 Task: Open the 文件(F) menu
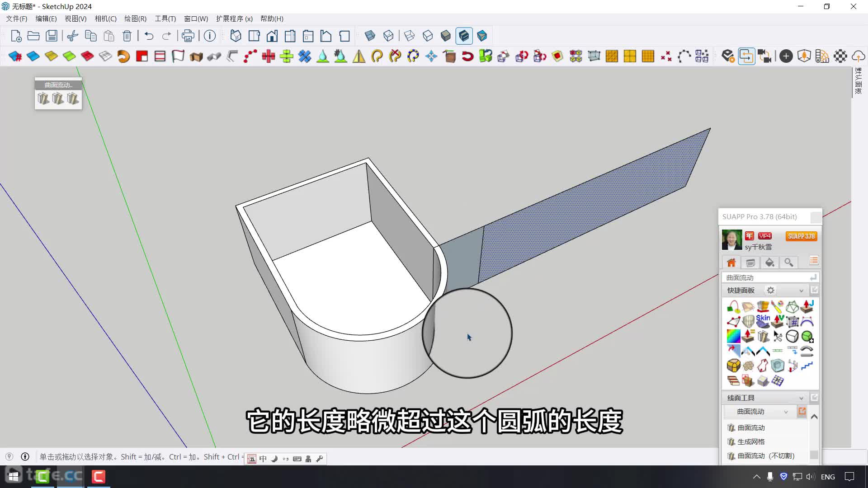17,19
